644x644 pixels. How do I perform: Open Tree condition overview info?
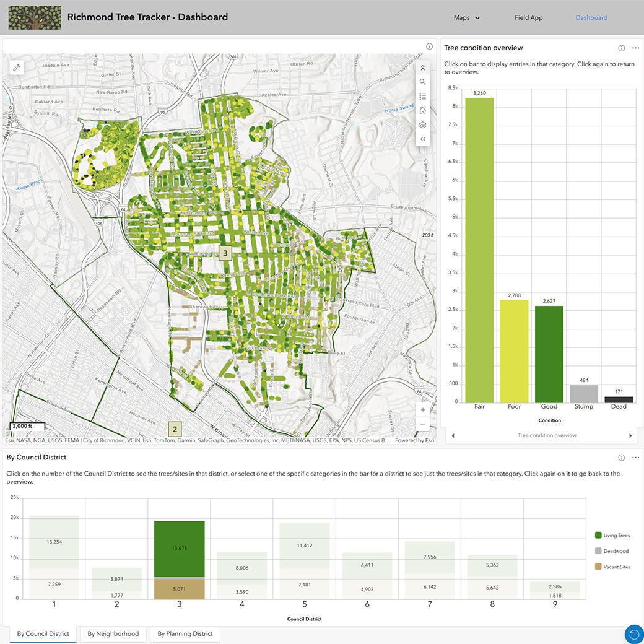(622, 48)
